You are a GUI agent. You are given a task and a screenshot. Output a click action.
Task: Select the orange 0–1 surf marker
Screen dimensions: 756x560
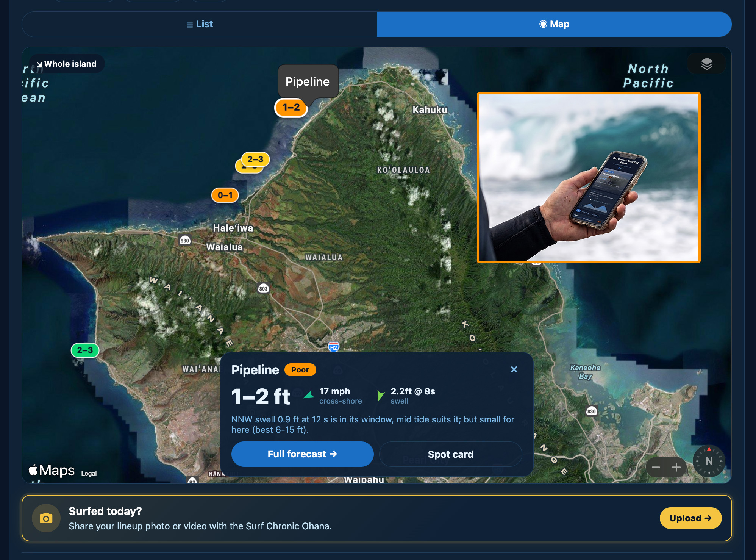pyautogui.click(x=225, y=196)
